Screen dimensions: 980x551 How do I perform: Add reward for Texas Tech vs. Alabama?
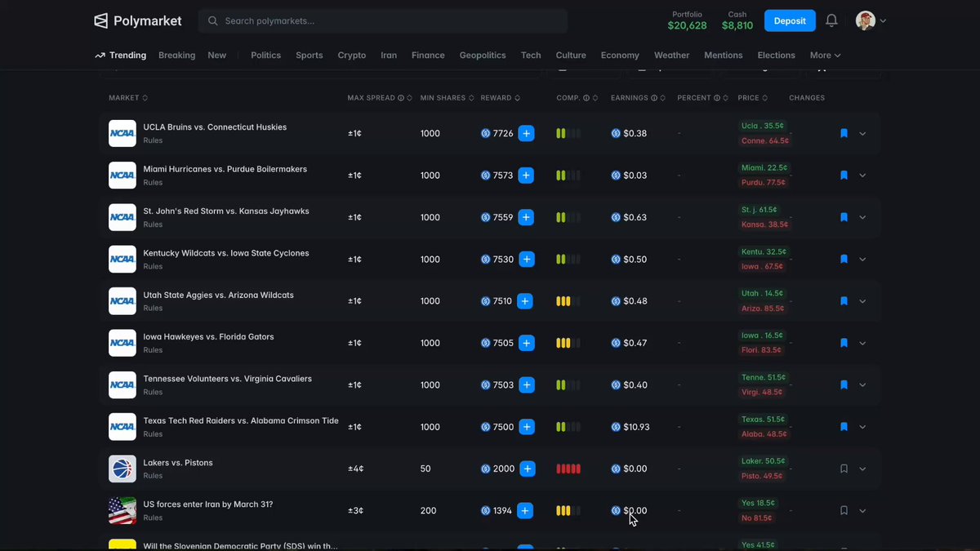[x=527, y=427]
